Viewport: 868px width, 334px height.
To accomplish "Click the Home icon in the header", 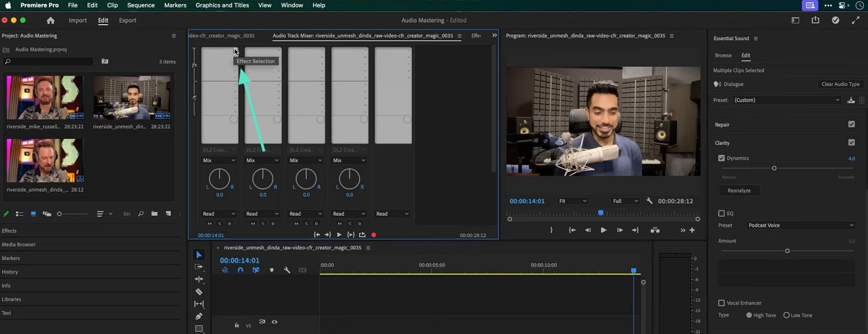I will tap(50, 21).
